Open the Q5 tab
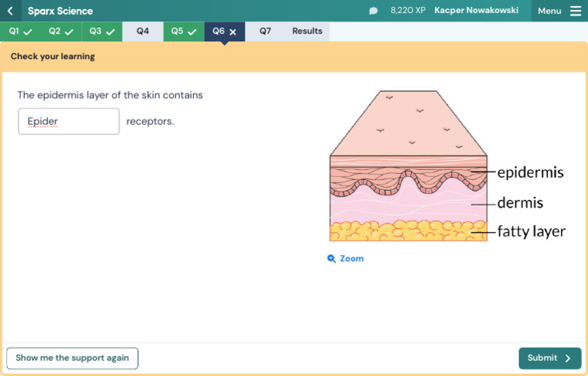Viewport: 588px width, 376px height. (x=184, y=31)
